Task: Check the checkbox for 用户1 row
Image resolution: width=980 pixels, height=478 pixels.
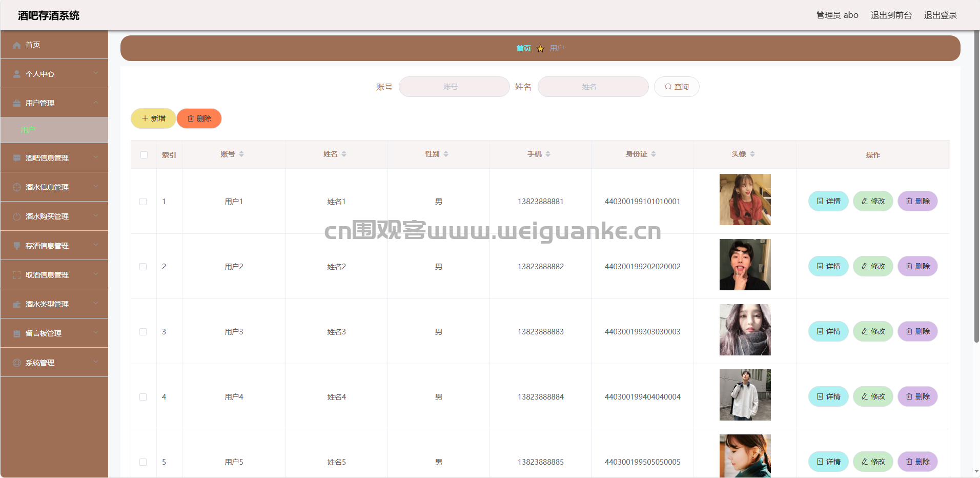Action: click(143, 202)
